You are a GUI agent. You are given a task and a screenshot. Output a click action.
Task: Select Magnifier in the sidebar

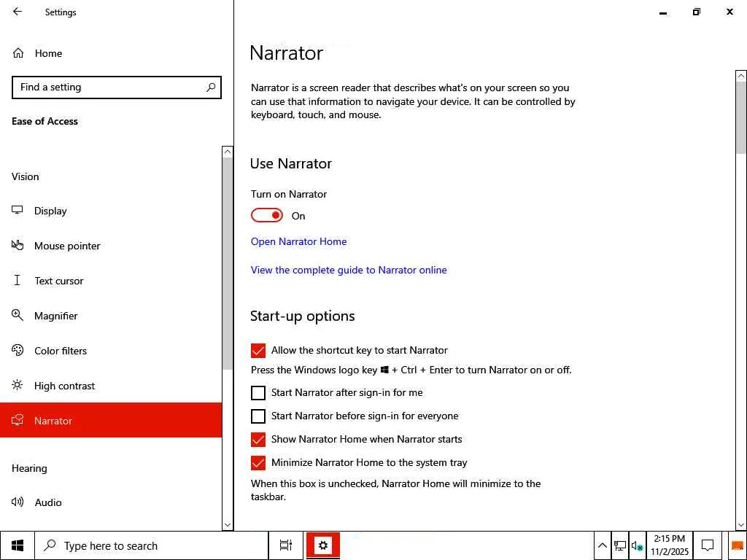click(111, 316)
